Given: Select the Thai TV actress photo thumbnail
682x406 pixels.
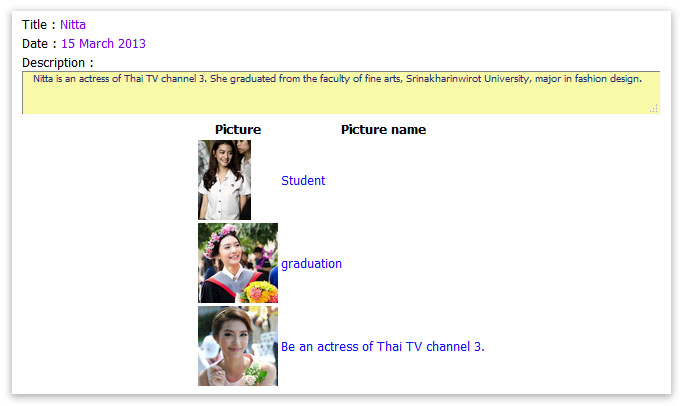Looking at the screenshot, I should [x=238, y=346].
